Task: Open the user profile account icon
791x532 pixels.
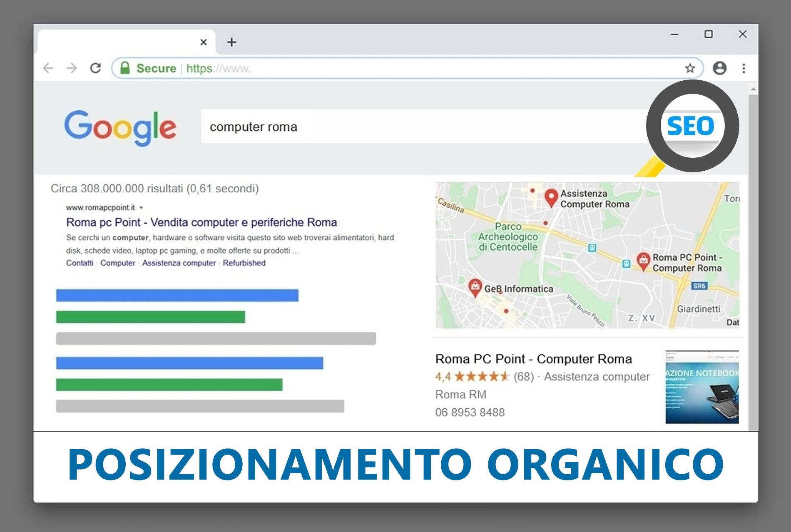Action: coord(720,68)
